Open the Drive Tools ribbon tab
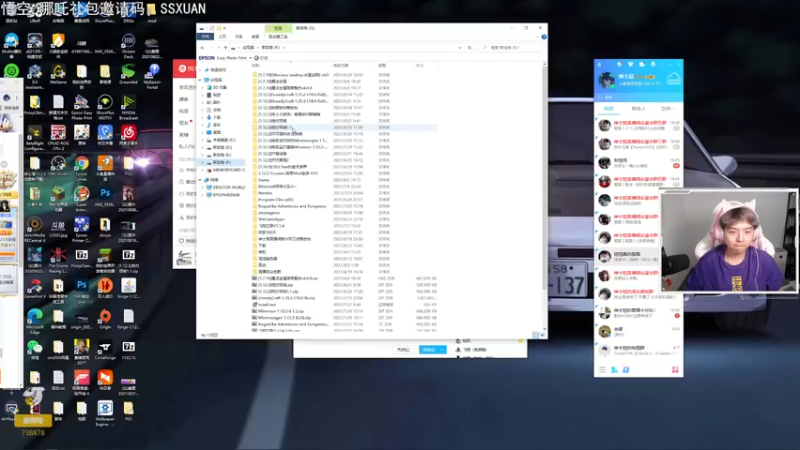Viewport: 800px width, 450px height. pyautogui.click(x=278, y=37)
